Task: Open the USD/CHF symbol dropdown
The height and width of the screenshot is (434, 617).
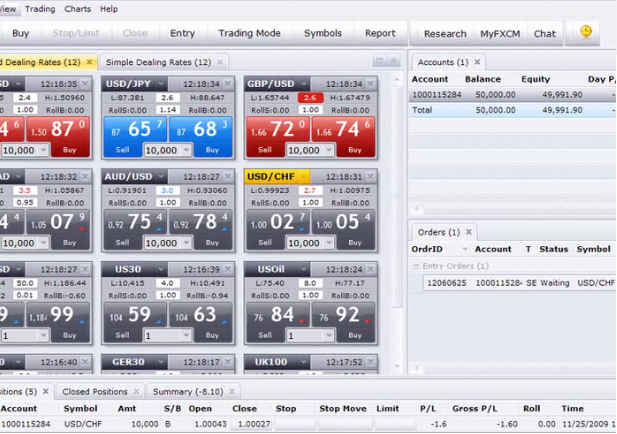Action: [303, 177]
